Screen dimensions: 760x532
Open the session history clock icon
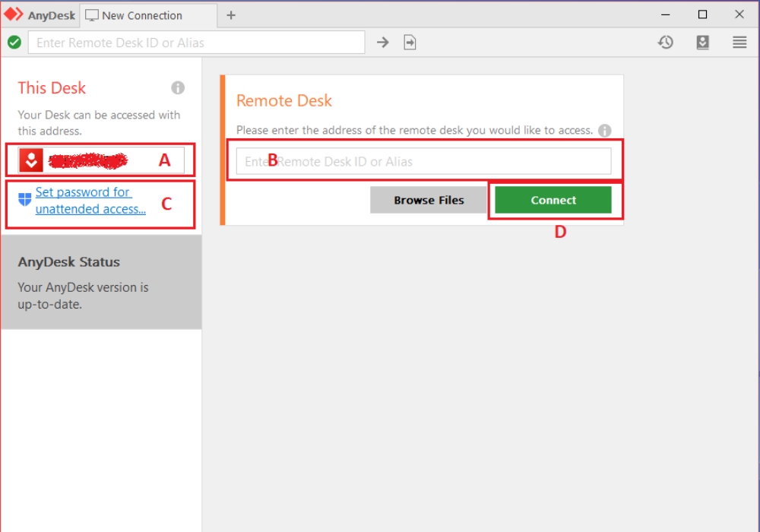pyautogui.click(x=666, y=43)
